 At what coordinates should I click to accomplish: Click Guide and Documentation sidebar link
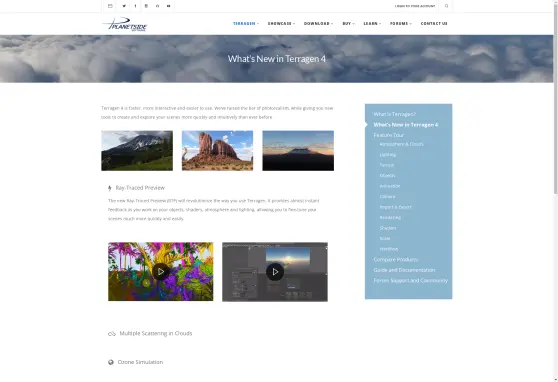(x=404, y=270)
